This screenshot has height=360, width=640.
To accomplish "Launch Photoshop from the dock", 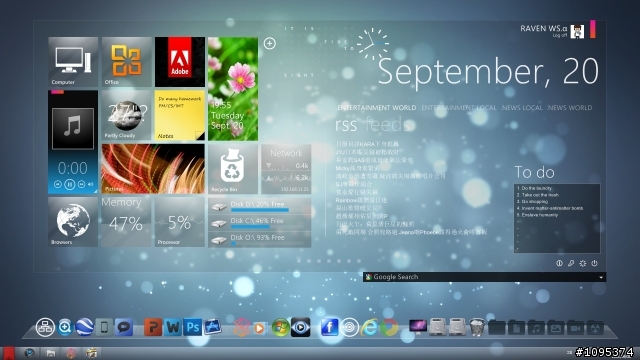I will pos(192,327).
